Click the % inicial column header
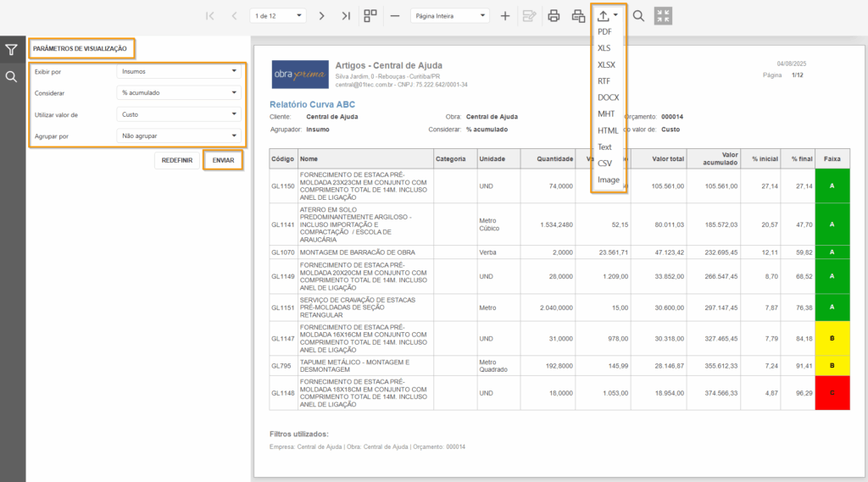Screen dimensions: 868x482 coord(760,158)
